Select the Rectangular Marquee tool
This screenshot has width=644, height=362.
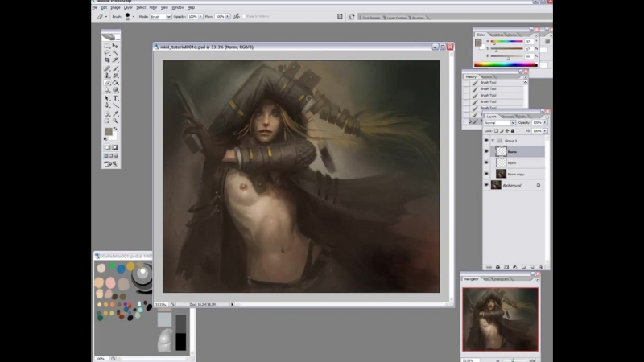click(107, 46)
